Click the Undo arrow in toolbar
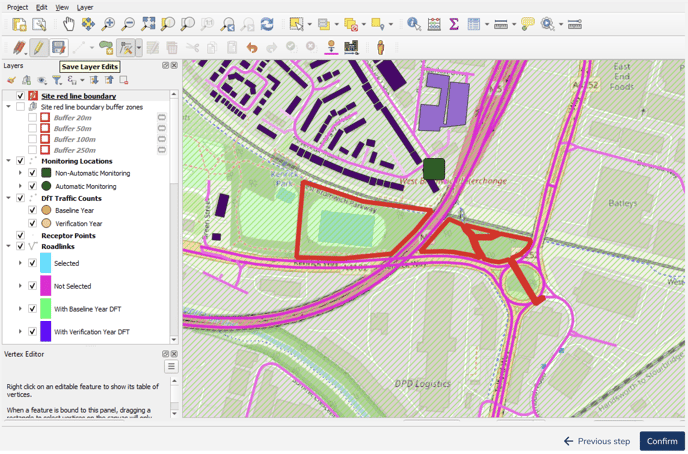 click(252, 47)
